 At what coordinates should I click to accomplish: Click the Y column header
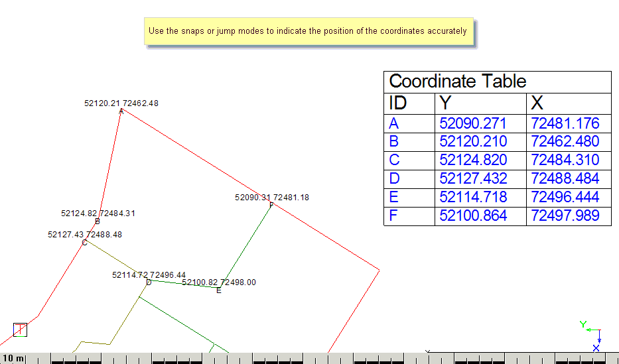click(x=480, y=103)
